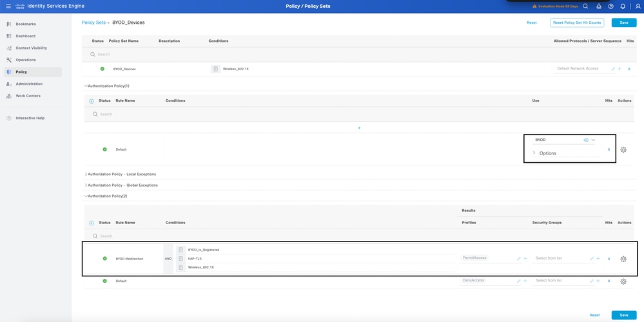Viewport: 644px width, 322px height.
Task: Open the hamburger navigation menu
Action: 8,6
